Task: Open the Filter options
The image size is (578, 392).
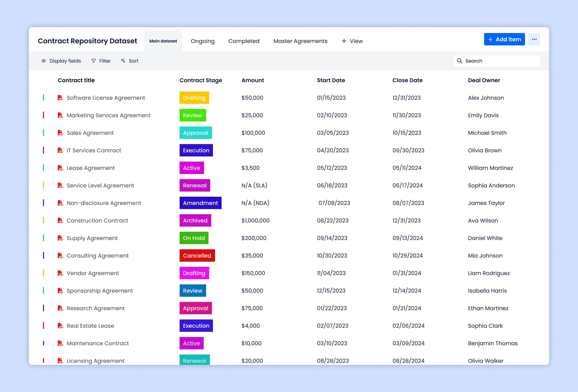Action: click(x=101, y=61)
